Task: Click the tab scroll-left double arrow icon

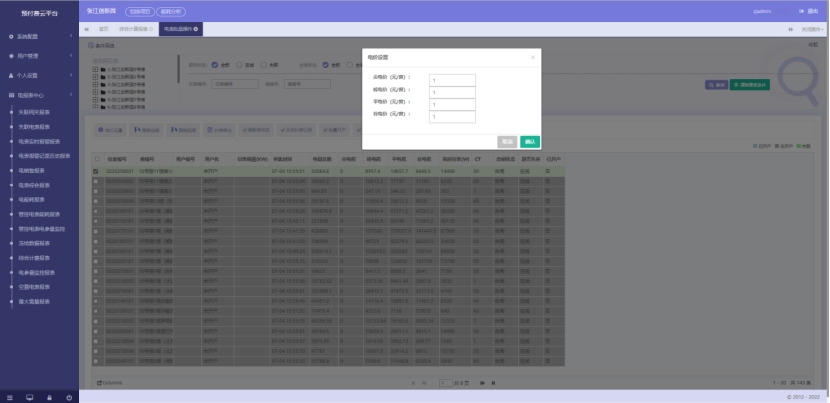Action: coord(86,29)
